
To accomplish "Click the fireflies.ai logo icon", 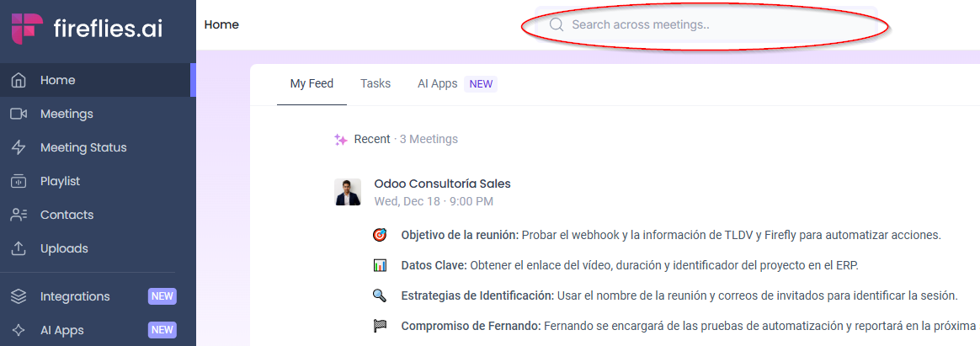I will point(27,28).
